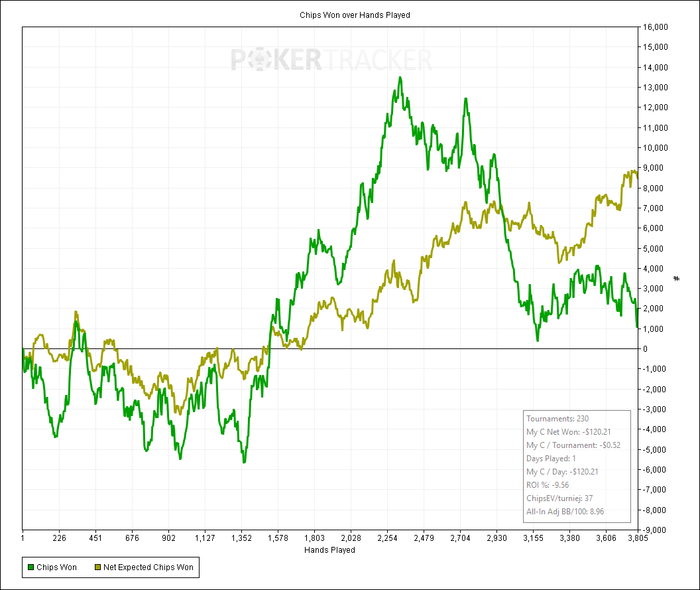The height and width of the screenshot is (590, 700).
Task: Click the 902 x-axis tick label
Action: (x=168, y=538)
